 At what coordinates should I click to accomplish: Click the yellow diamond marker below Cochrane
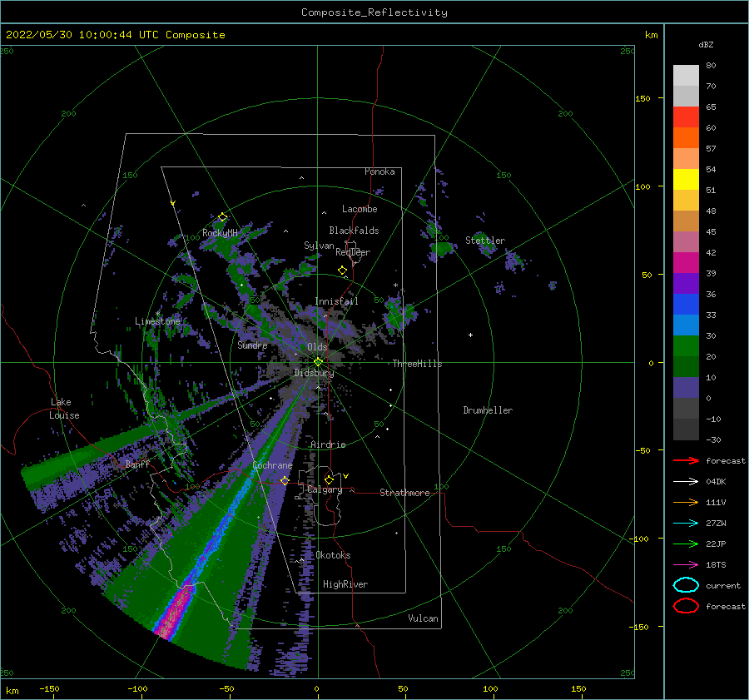[x=285, y=480]
